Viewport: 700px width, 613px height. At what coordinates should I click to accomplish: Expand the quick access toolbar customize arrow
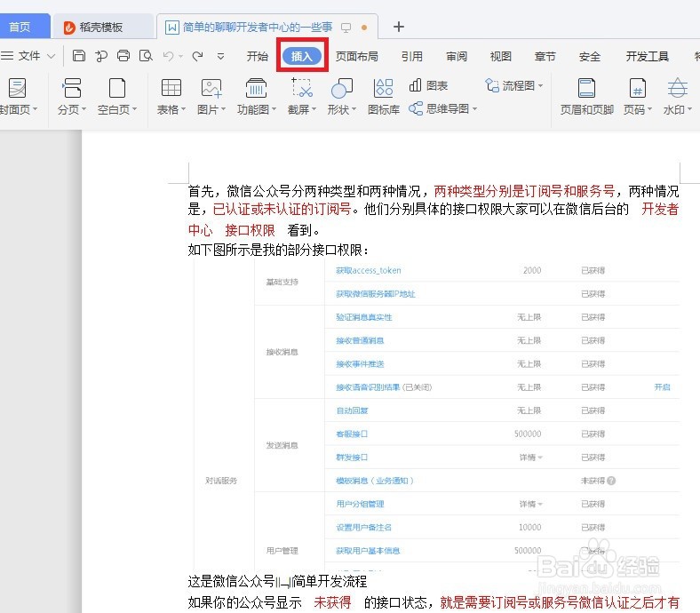pyautogui.click(x=220, y=56)
